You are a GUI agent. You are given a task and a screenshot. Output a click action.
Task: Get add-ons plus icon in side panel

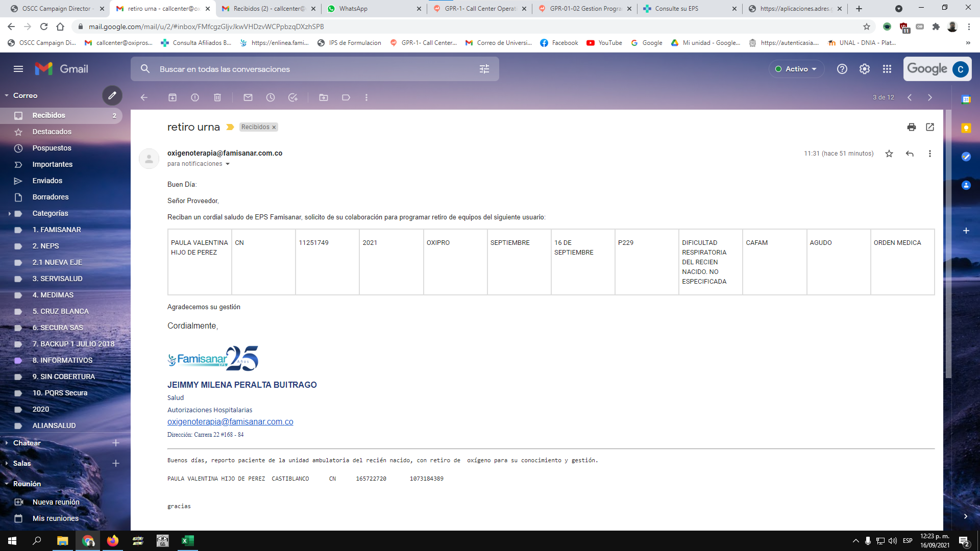tap(966, 231)
